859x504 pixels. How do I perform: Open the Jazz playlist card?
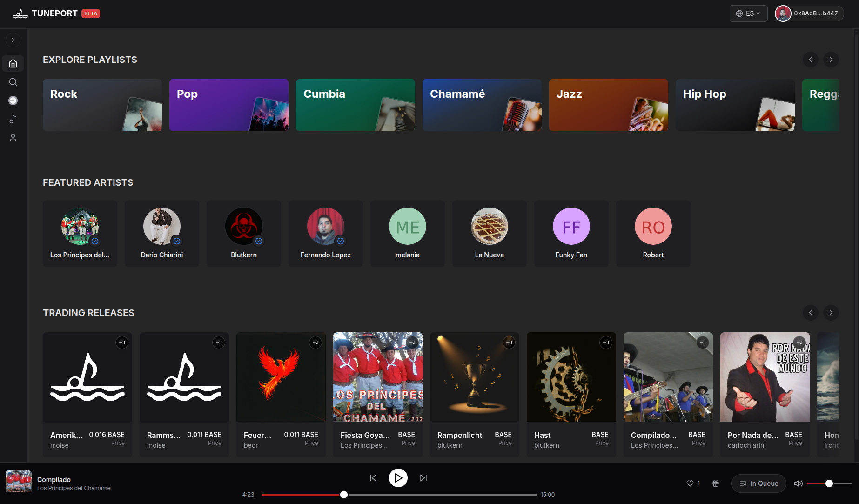(x=609, y=105)
